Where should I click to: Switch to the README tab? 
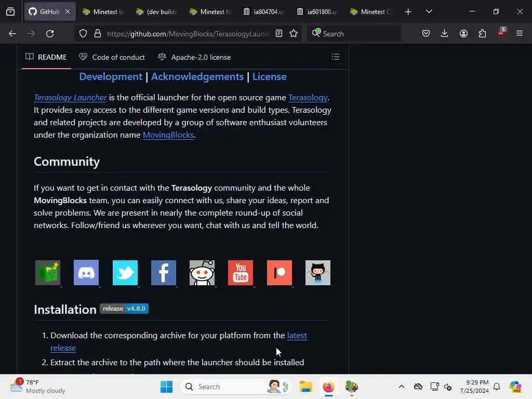[46, 57]
